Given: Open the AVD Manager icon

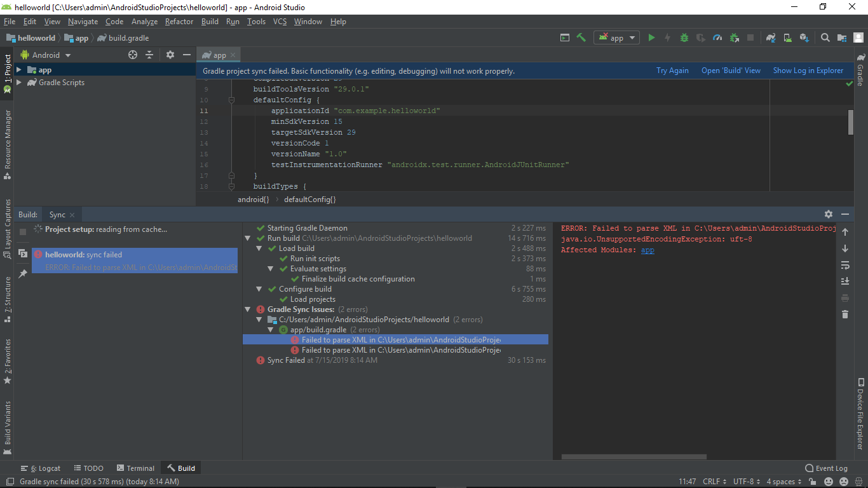Looking at the screenshot, I should pyautogui.click(x=787, y=37).
